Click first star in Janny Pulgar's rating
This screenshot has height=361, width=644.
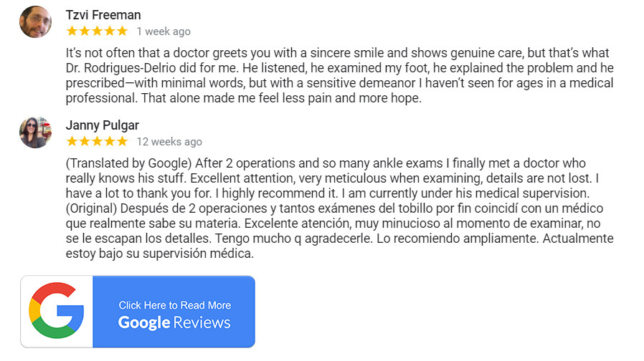(72, 141)
